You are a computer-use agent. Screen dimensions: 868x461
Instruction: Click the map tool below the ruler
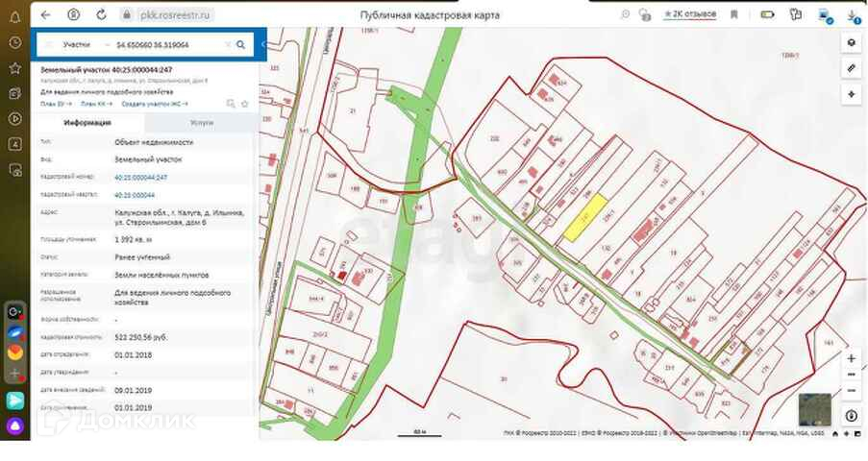[x=852, y=95]
